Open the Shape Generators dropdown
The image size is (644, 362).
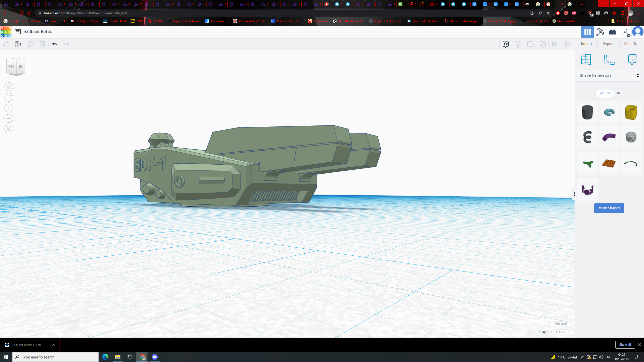609,75
